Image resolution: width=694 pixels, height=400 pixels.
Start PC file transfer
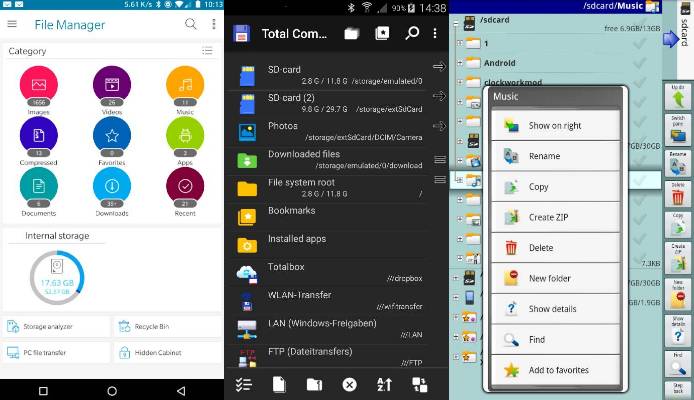coord(56,353)
